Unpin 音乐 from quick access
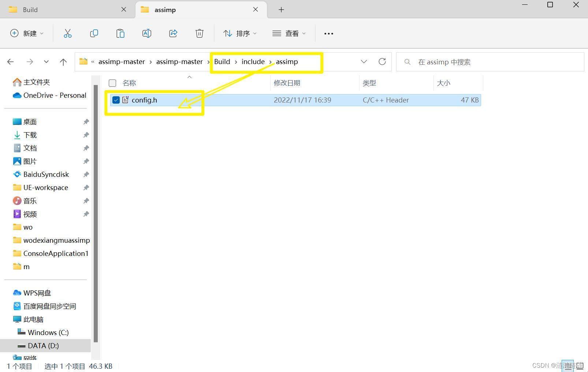Screen dimensions: 588x372 point(86,201)
